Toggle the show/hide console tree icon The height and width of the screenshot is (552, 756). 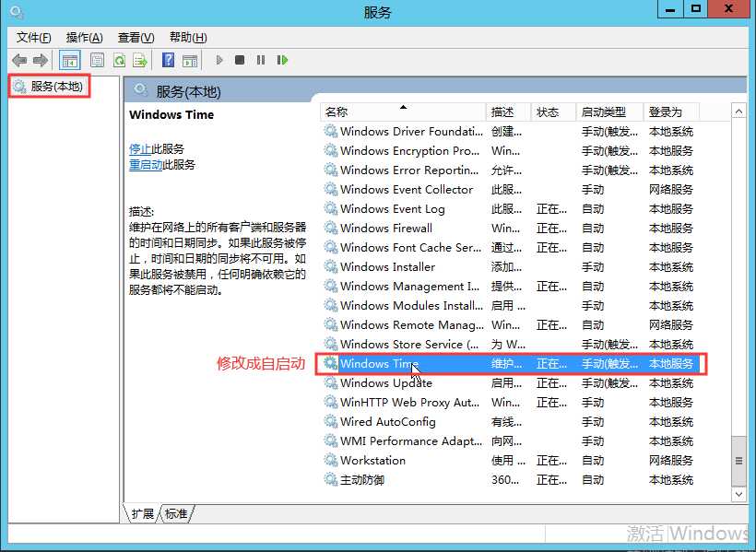[69, 61]
